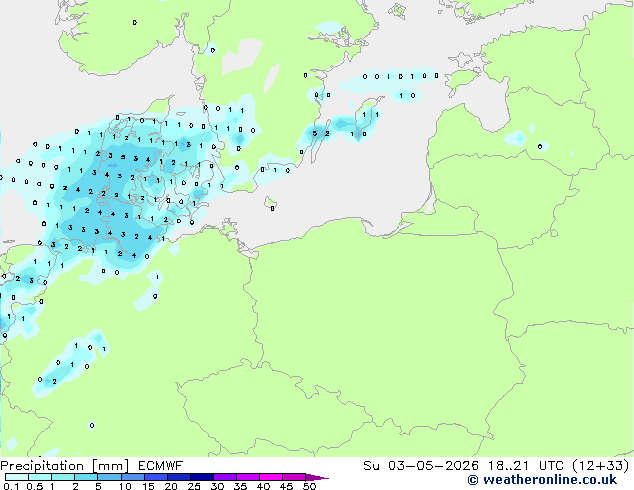Click the '0.1' legend scale label
The width and height of the screenshot is (634, 490).
(11, 486)
